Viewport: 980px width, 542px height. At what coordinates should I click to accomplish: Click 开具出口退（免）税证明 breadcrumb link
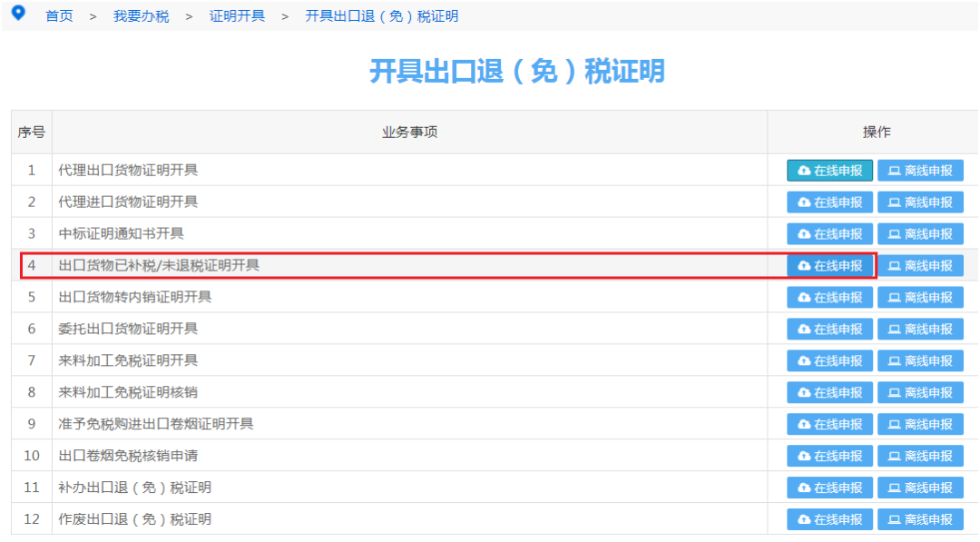382,16
